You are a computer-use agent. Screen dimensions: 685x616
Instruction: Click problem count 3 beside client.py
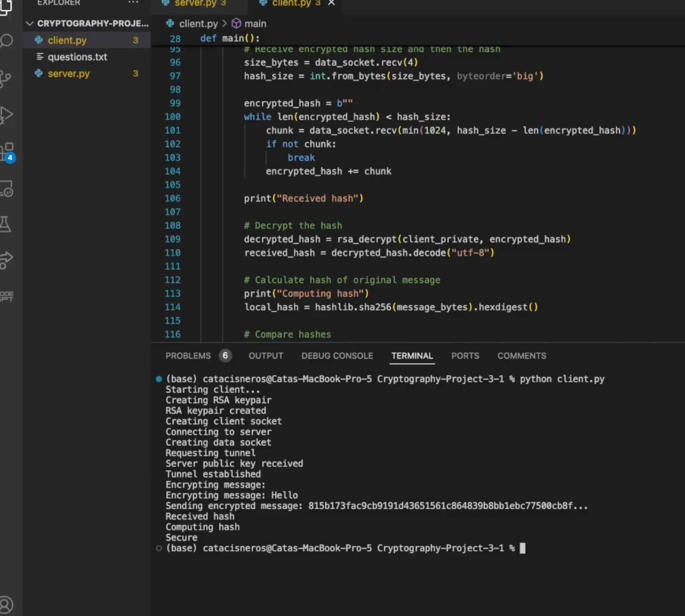pos(135,40)
